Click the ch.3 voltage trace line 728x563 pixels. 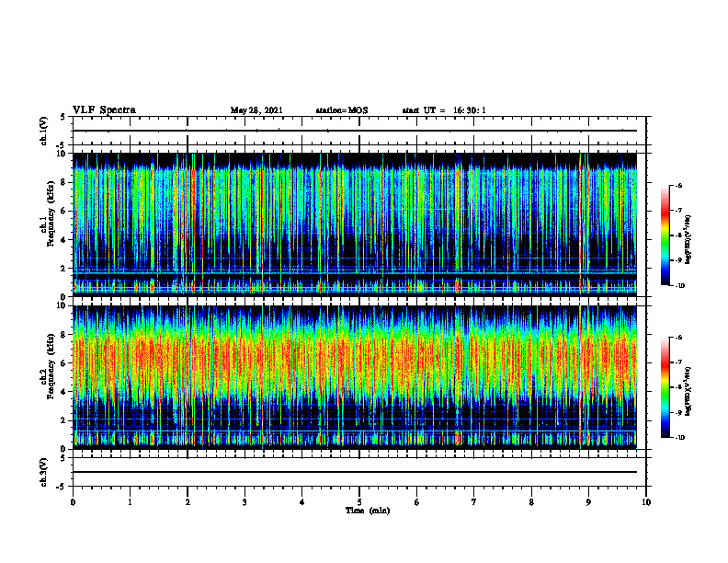[x=355, y=472]
